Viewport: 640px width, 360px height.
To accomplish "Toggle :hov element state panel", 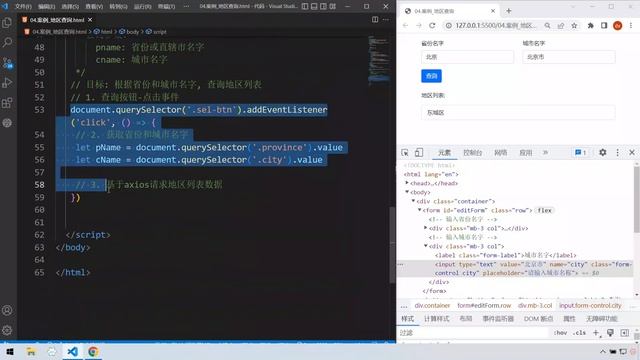I will tap(560, 333).
